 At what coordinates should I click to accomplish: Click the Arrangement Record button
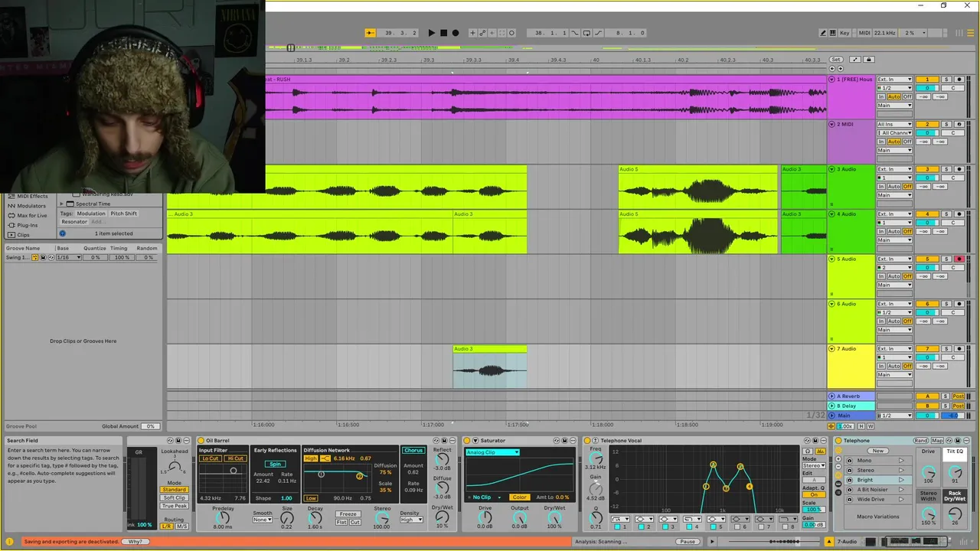click(456, 33)
